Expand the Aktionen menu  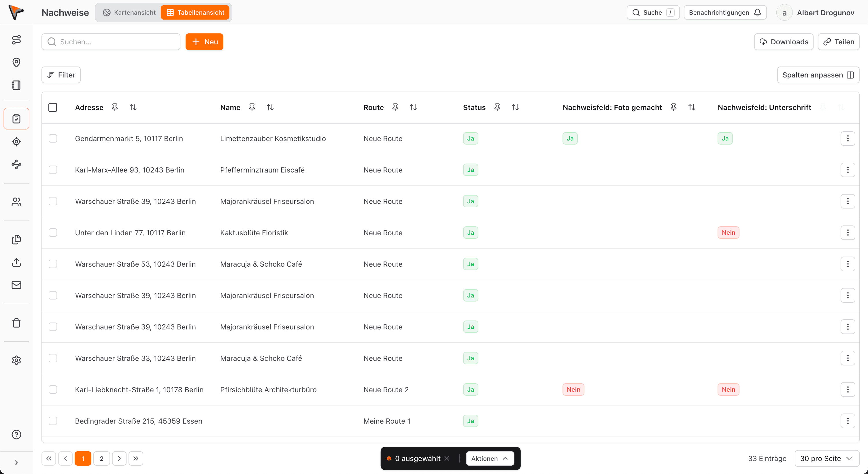pos(490,458)
